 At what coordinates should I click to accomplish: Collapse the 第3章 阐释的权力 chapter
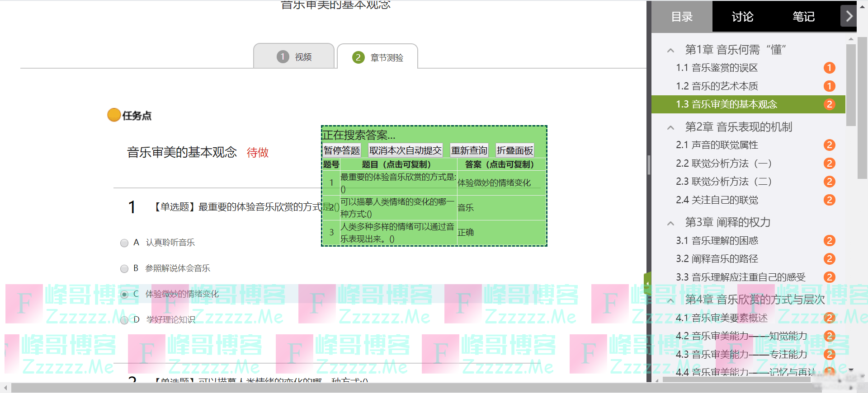pos(671,223)
